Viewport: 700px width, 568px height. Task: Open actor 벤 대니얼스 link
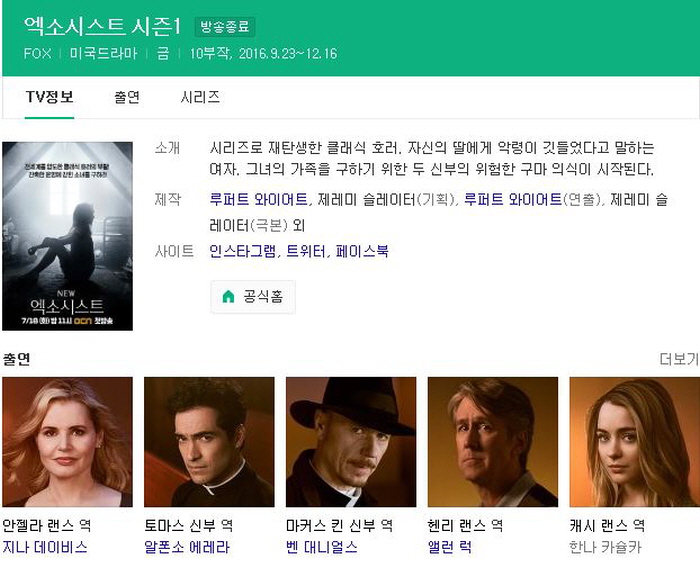(322, 547)
